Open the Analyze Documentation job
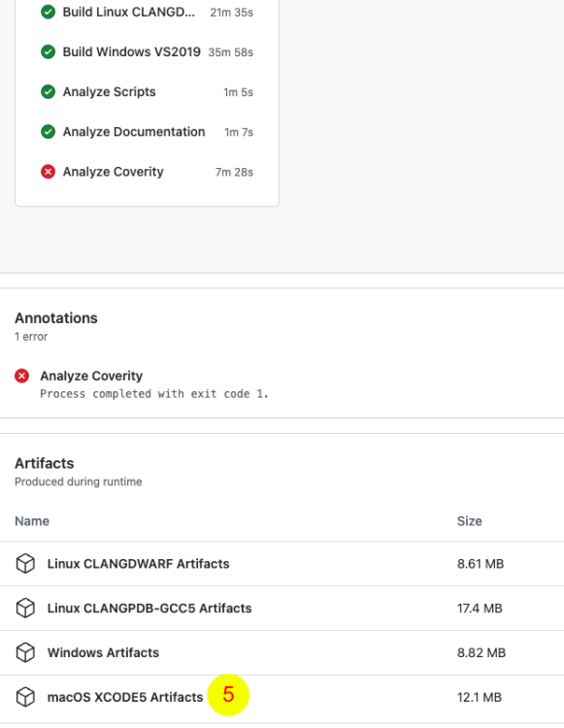 click(134, 132)
